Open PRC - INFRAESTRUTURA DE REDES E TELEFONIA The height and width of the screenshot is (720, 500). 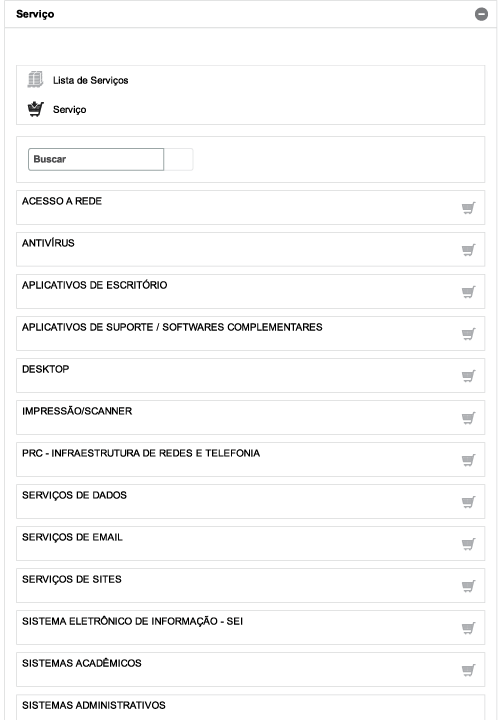click(250, 460)
